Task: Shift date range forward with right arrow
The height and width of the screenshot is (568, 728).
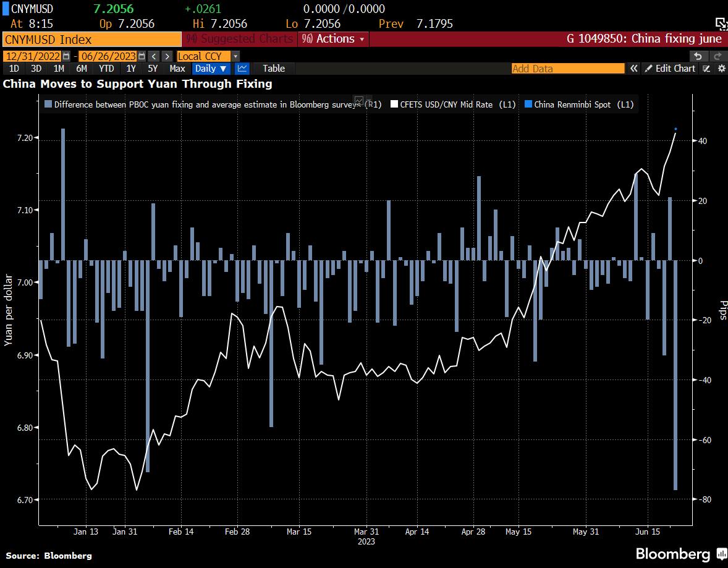Action: (x=167, y=56)
